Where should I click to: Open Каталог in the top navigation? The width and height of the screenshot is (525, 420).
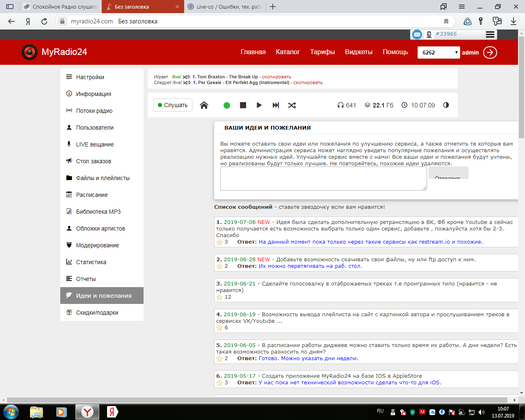[x=288, y=52]
